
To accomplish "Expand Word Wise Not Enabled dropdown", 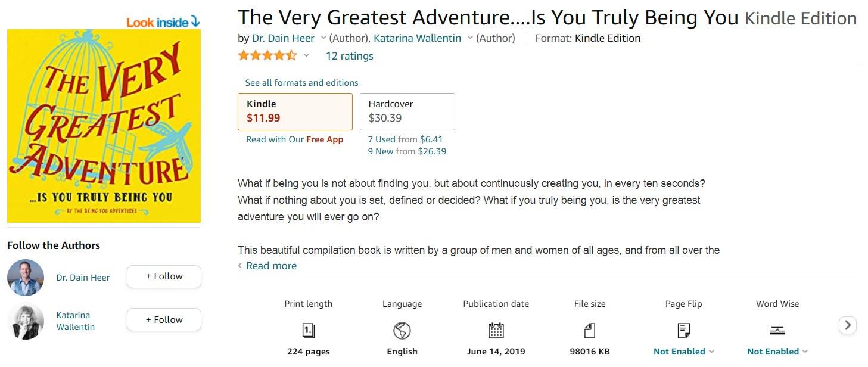I will tap(805, 352).
